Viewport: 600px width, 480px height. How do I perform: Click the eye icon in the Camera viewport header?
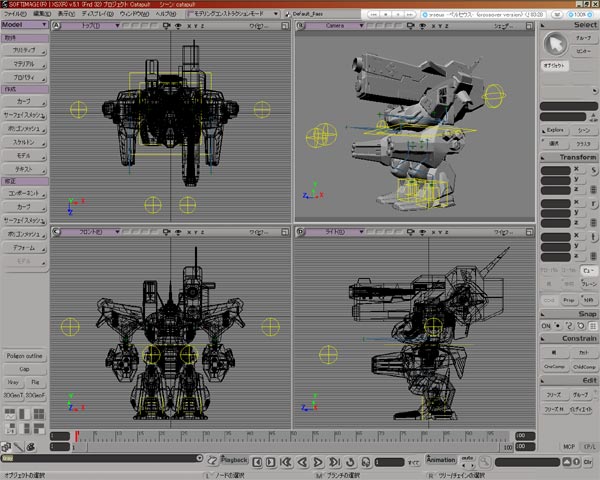422,26
